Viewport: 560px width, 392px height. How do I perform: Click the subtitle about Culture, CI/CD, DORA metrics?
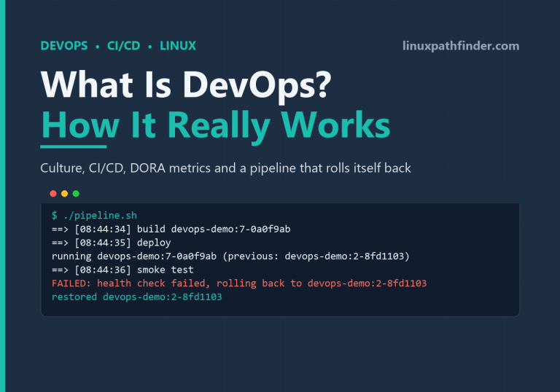[225, 168]
